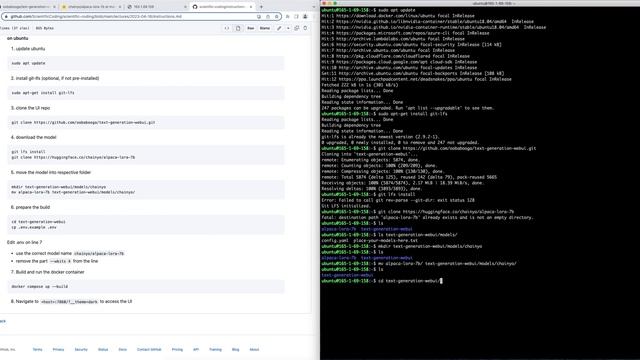Open the browser profile avatar icon
Image resolution: width=640 pixels, height=360 pixels.
(305, 17)
